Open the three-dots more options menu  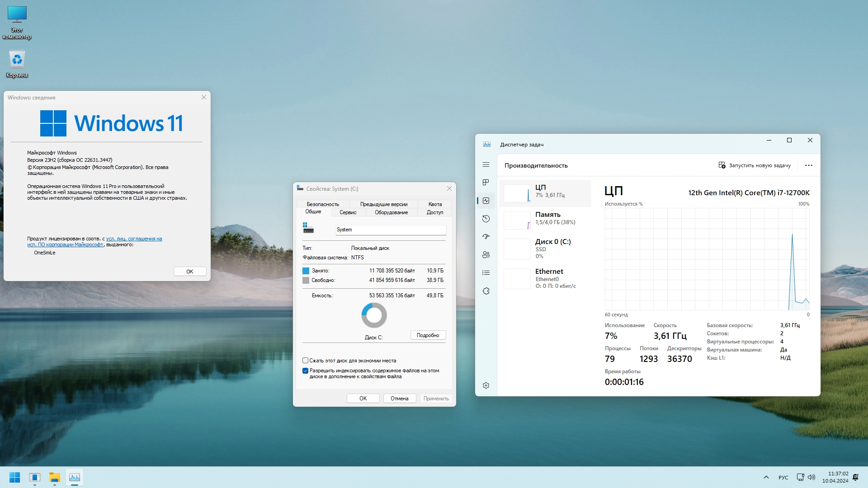808,165
